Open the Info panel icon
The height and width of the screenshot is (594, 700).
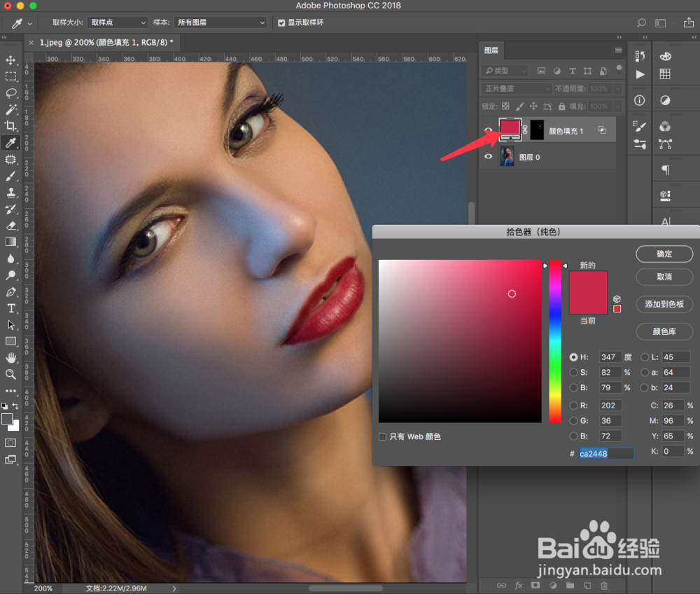click(640, 100)
